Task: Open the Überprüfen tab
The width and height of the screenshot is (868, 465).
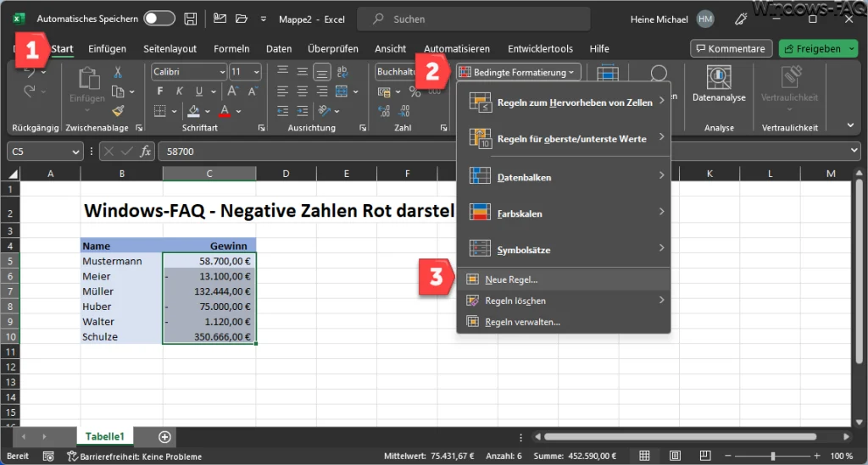Action: 332,48
